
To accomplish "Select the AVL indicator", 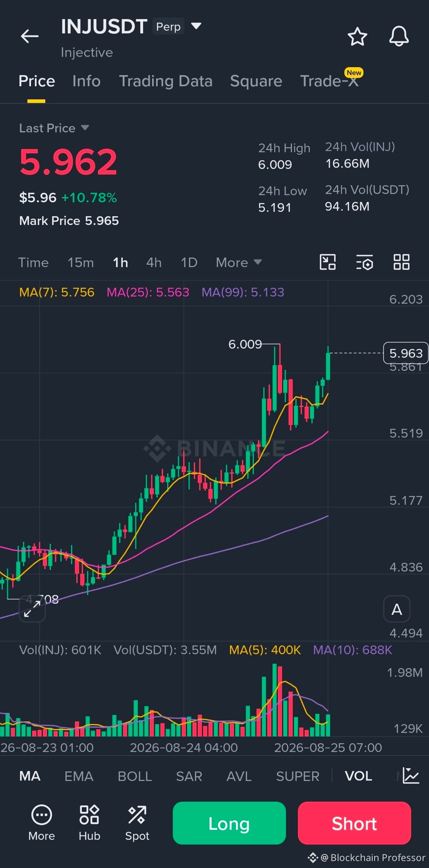I will pyautogui.click(x=239, y=776).
